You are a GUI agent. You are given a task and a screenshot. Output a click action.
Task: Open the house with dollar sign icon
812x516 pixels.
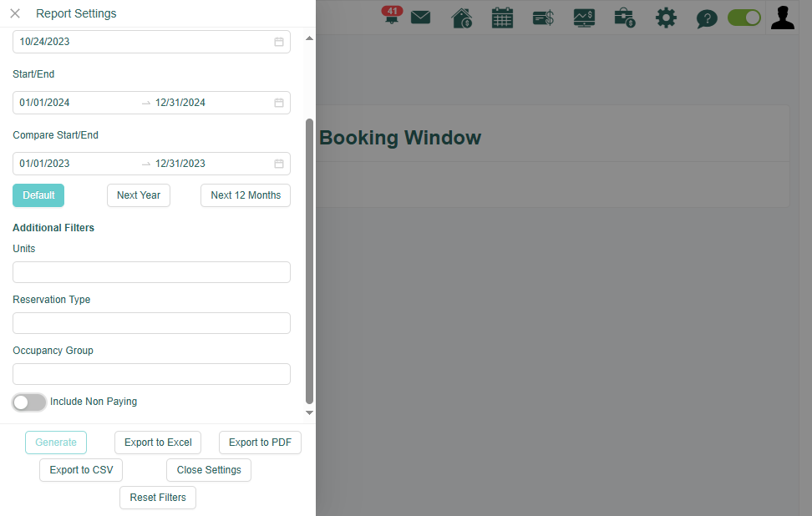click(461, 18)
